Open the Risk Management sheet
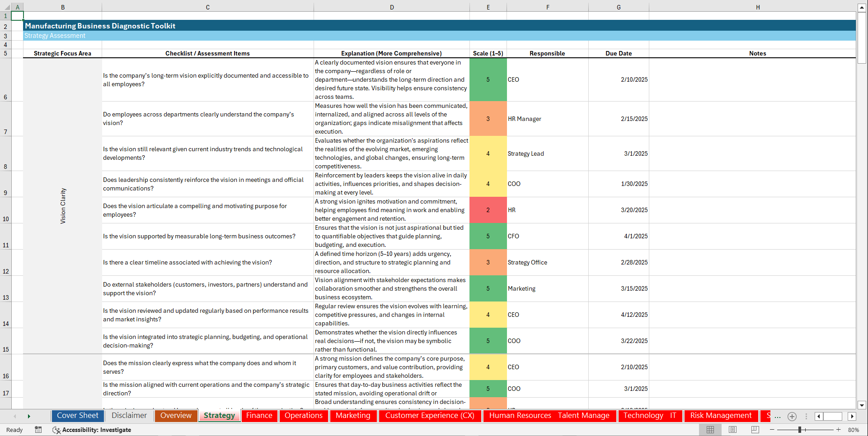This screenshot has width=868, height=436. pyautogui.click(x=721, y=416)
